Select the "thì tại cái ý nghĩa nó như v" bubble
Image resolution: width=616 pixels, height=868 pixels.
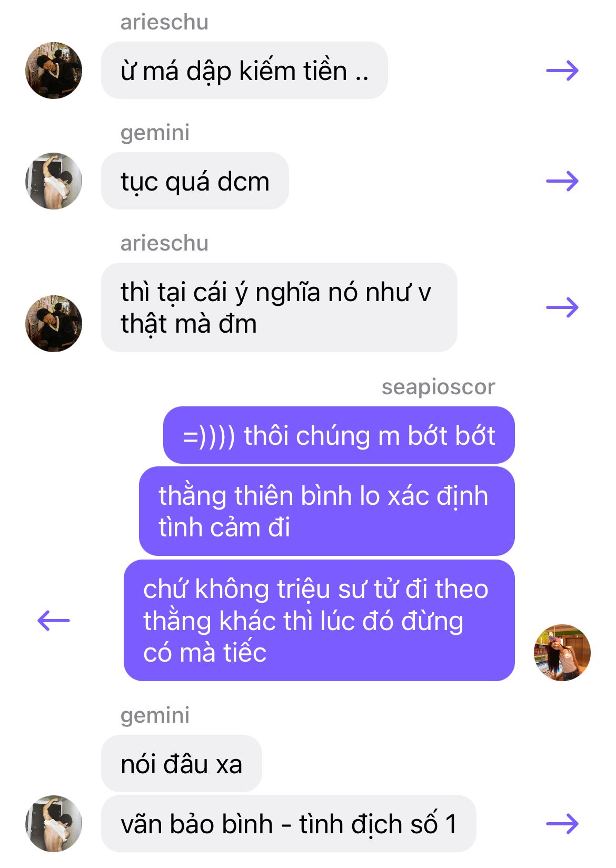(279, 307)
